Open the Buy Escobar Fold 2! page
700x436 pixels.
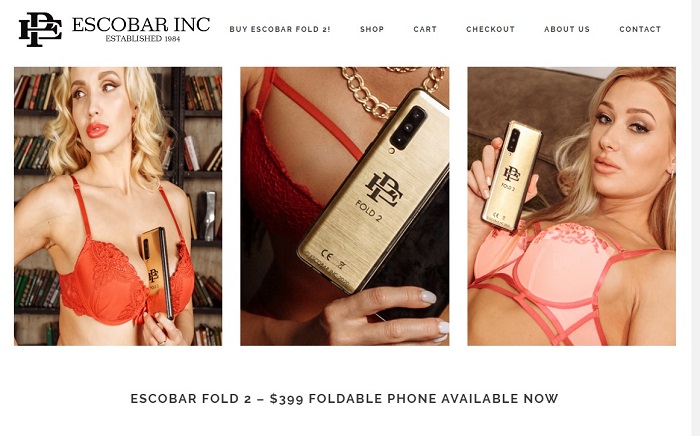pos(280,29)
